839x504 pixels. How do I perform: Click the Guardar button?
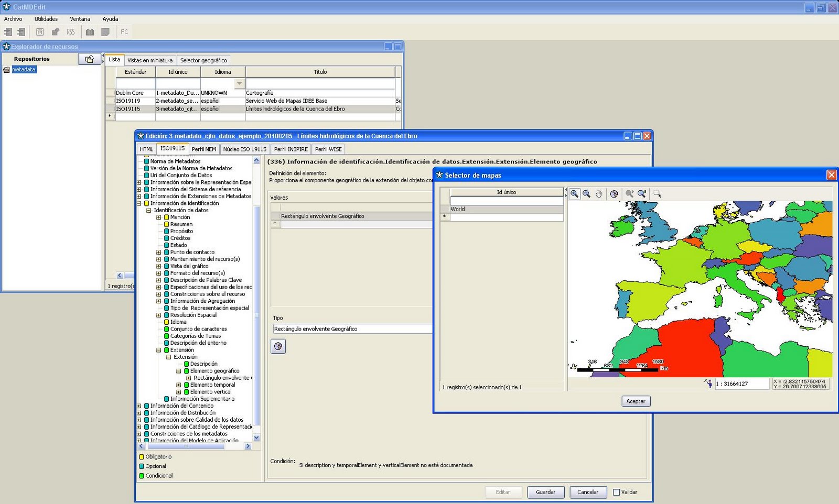point(546,492)
